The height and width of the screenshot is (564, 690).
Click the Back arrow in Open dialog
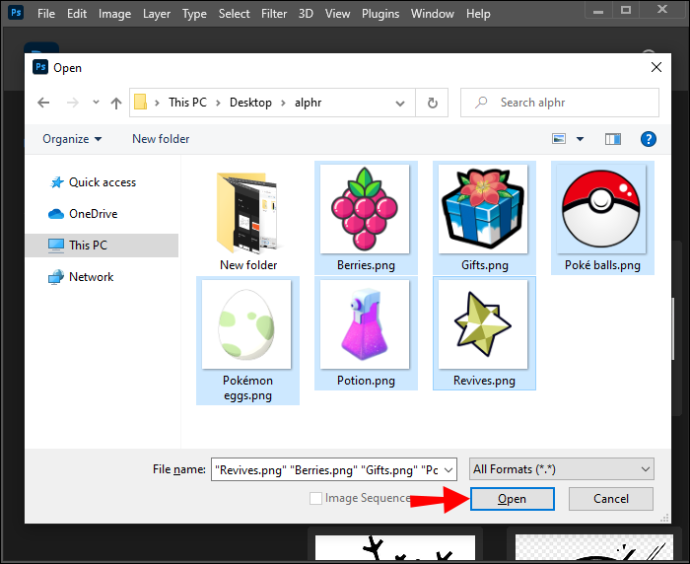point(43,103)
